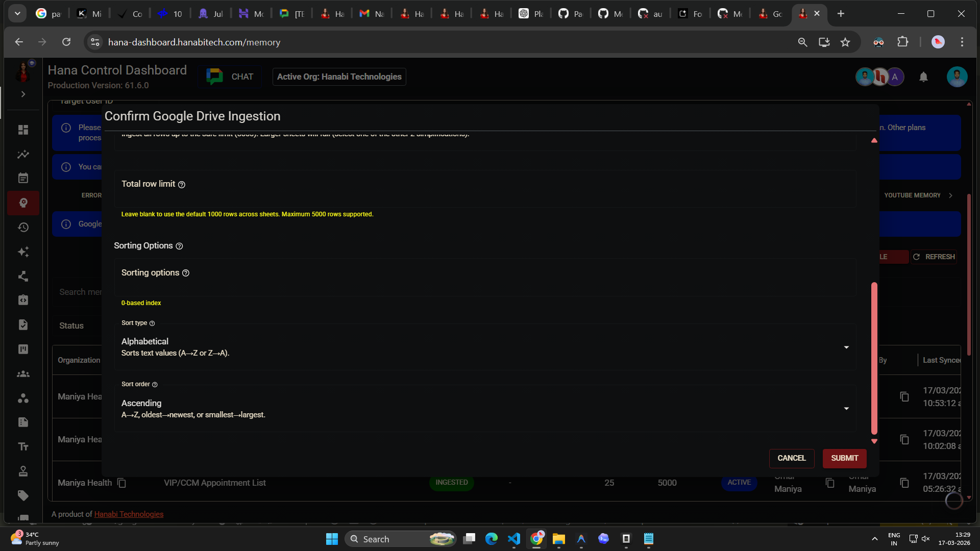The image size is (980, 551).
Task: Open the notifications bell
Action: coord(923,77)
